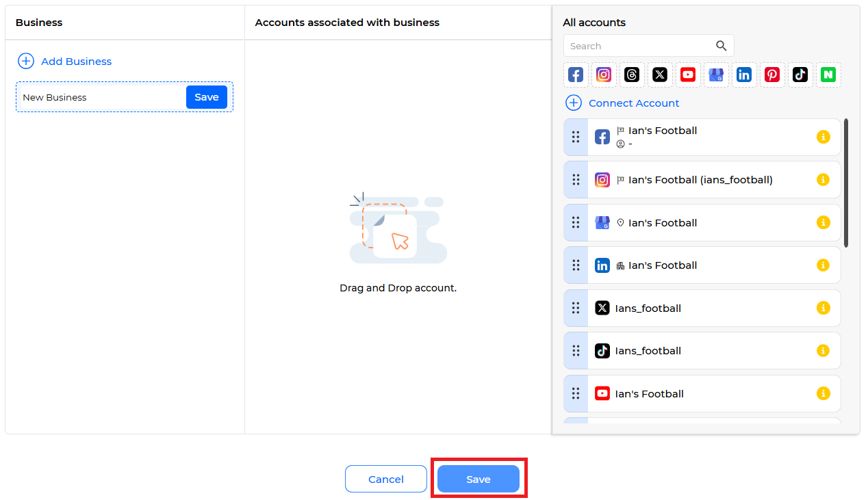Focus the New Business name field

103,97
